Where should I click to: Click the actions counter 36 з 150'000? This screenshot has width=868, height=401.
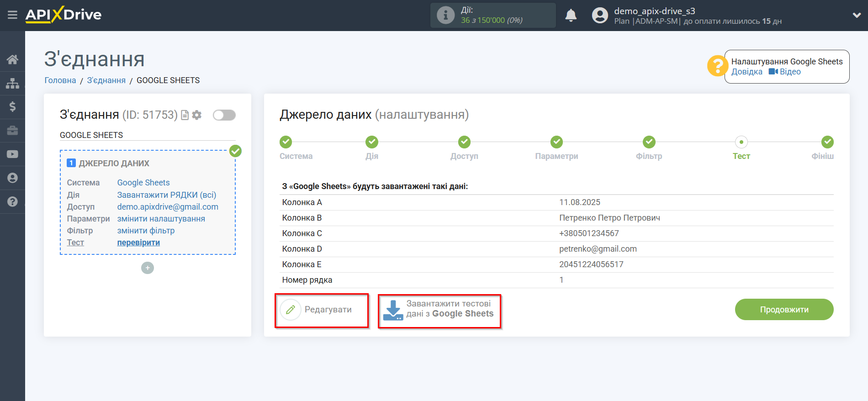(492, 20)
